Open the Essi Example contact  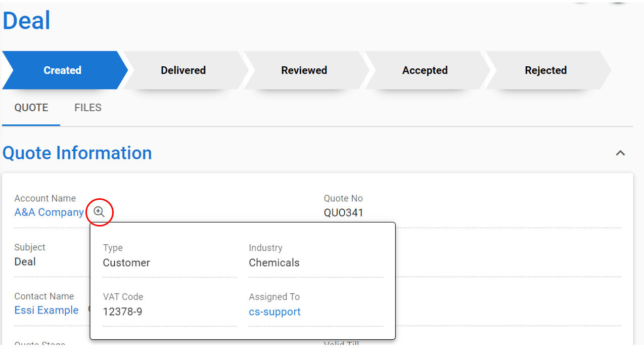tap(47, 310)
